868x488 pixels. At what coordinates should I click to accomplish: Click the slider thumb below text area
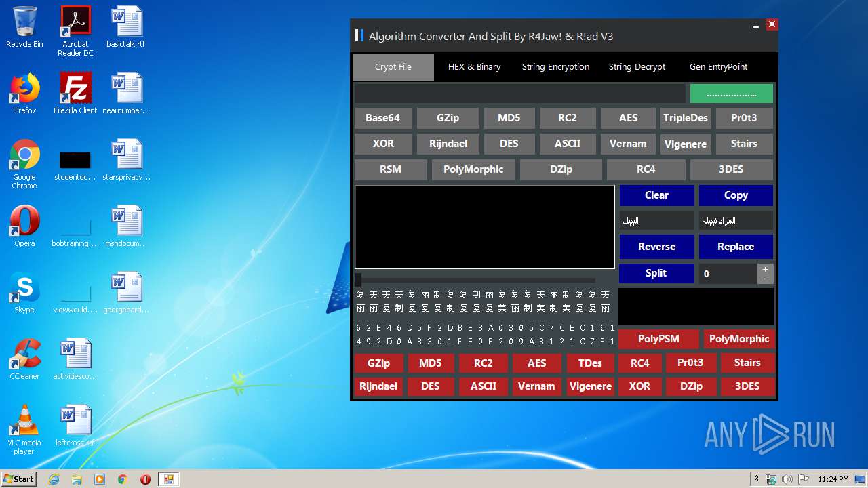[x=358, y=280]
